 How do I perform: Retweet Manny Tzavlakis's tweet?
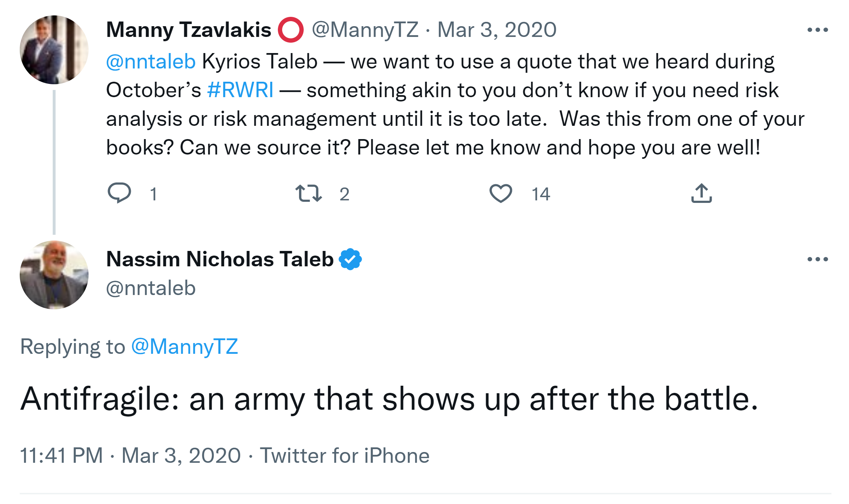(x=308, y=193)
